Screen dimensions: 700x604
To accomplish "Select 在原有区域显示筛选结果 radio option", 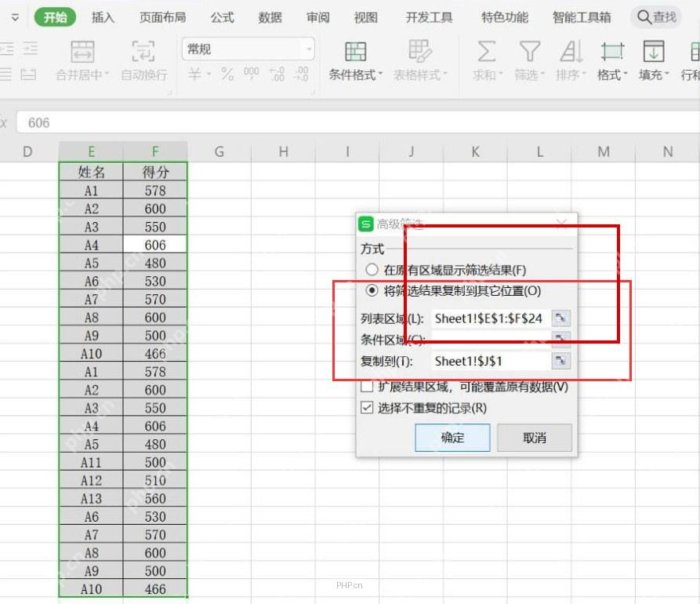I will (372, 270).
